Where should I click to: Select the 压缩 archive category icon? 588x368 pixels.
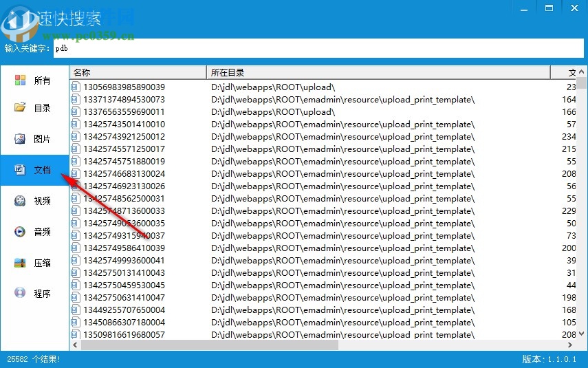click(20, 263)
